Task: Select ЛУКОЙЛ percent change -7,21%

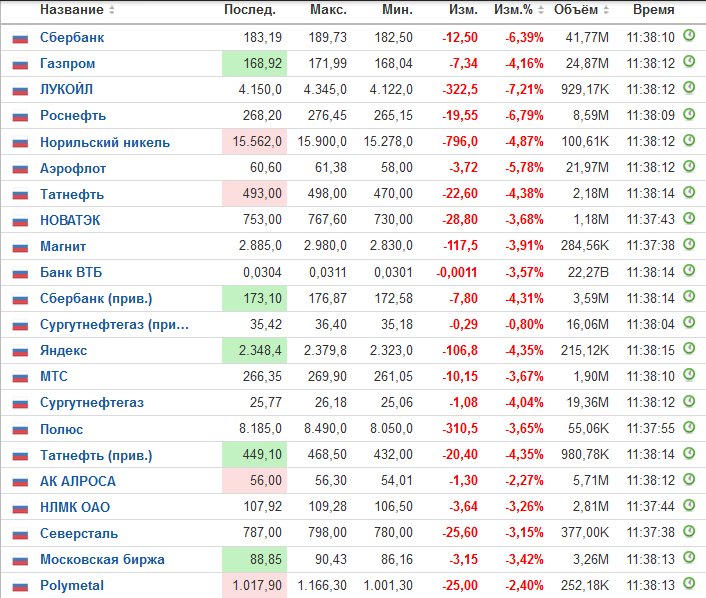Action: pos(524,90)
